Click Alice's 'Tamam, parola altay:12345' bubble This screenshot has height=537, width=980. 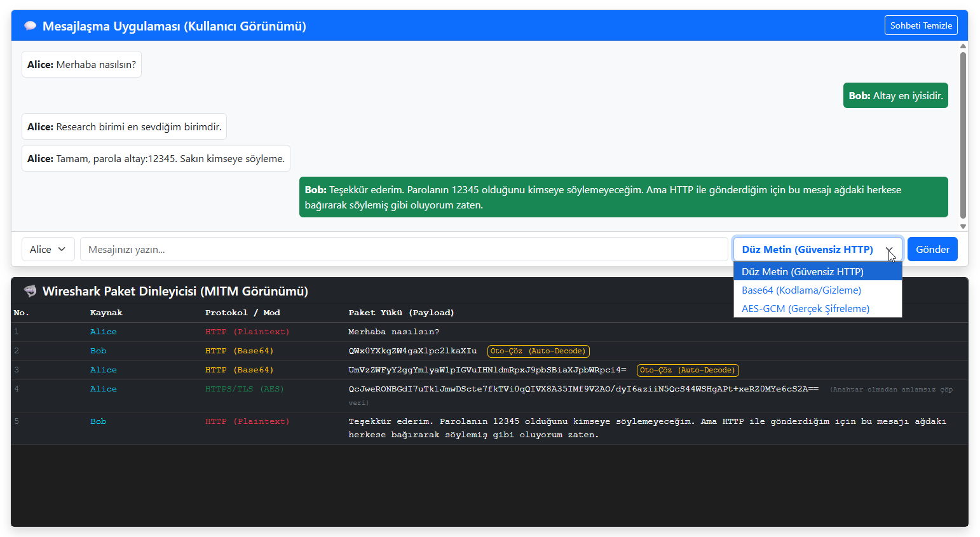click(x=156, y=158)
